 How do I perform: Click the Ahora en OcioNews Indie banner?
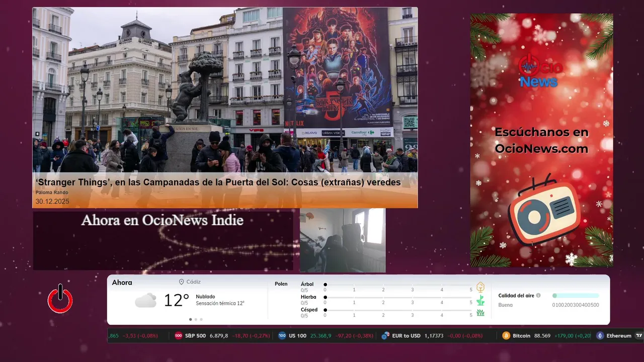(163, 240)
